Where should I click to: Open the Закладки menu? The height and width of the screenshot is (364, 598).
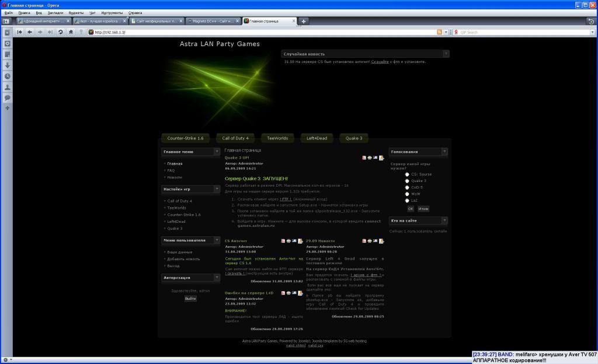[x=55, y=13]
